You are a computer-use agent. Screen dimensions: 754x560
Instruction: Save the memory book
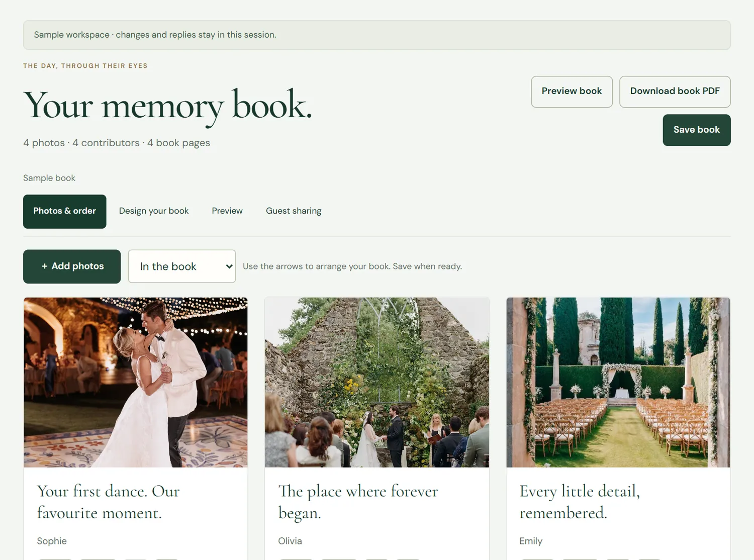point(697,130)
